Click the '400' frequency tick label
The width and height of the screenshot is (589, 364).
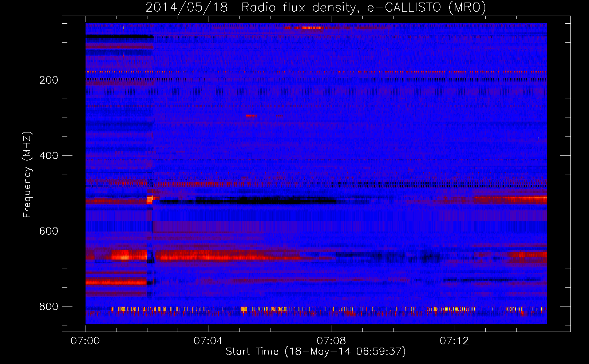point(49,156)
